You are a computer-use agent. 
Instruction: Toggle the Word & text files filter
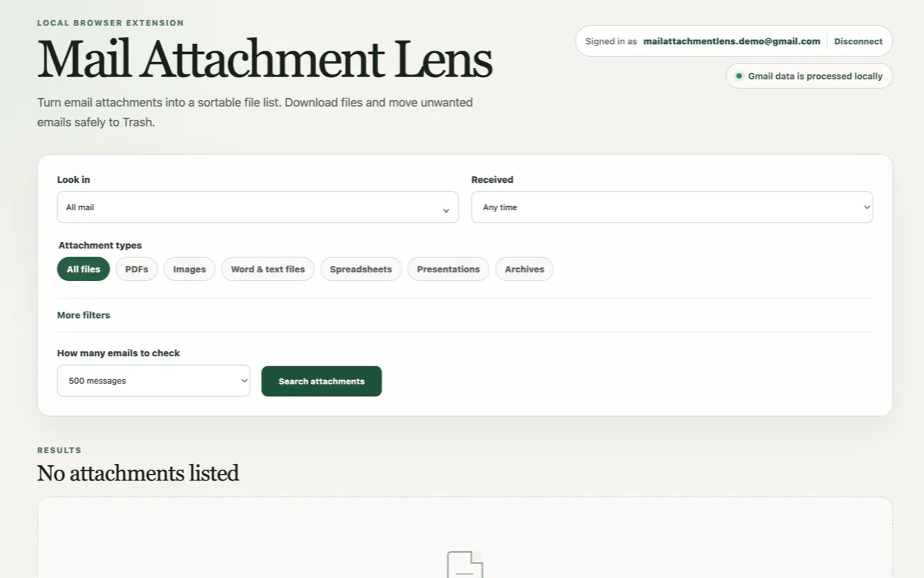coord(268,269)
